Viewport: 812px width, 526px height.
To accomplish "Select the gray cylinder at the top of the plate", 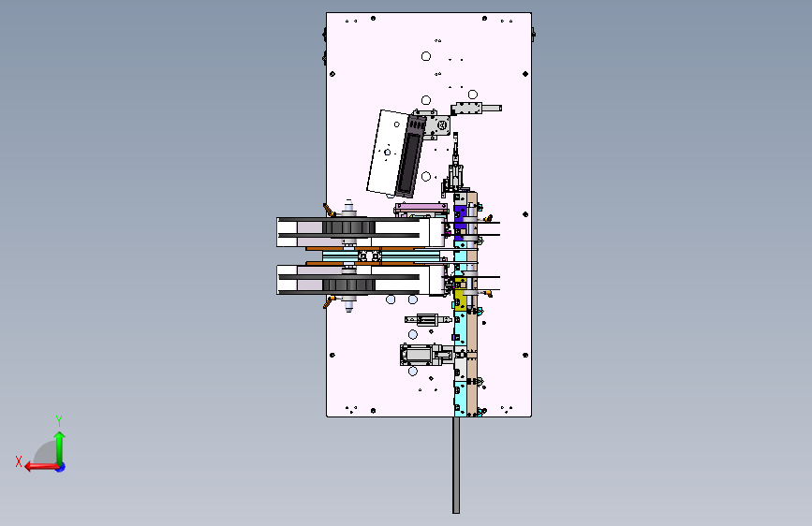I will (476, 109).
